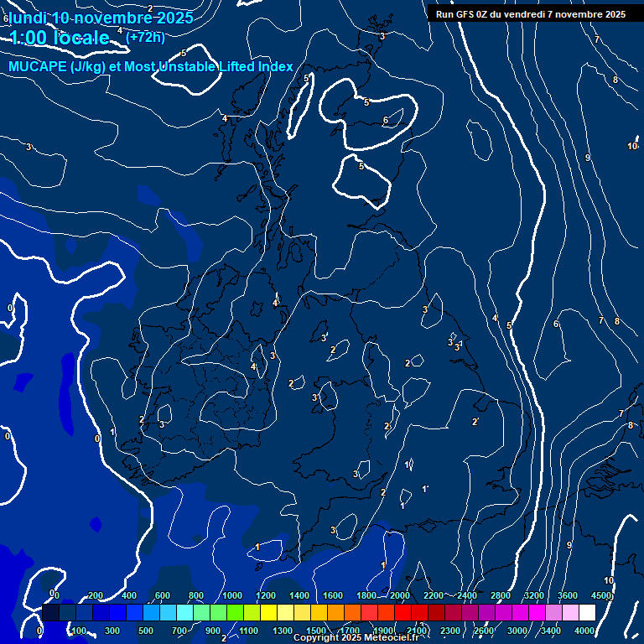Image resolution: width=644 pixels, height=644 pixels.
Task: Click the '4500' legend value
Action: tap(601, 595)
